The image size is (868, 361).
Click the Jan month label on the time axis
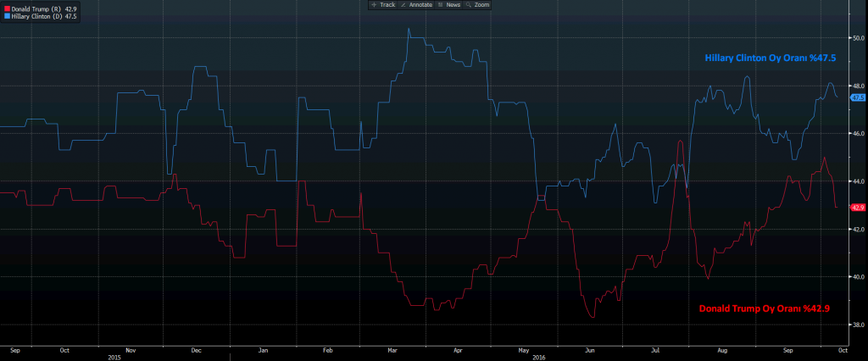tap(263, 351)
